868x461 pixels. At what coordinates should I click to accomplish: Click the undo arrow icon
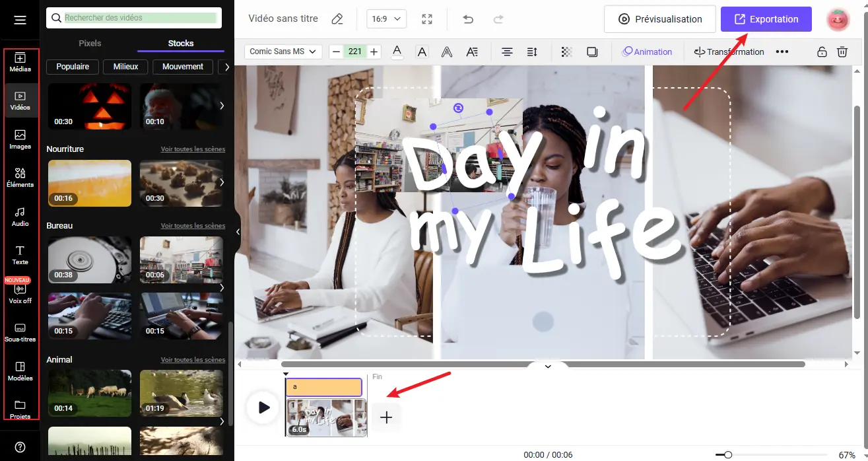468,19
